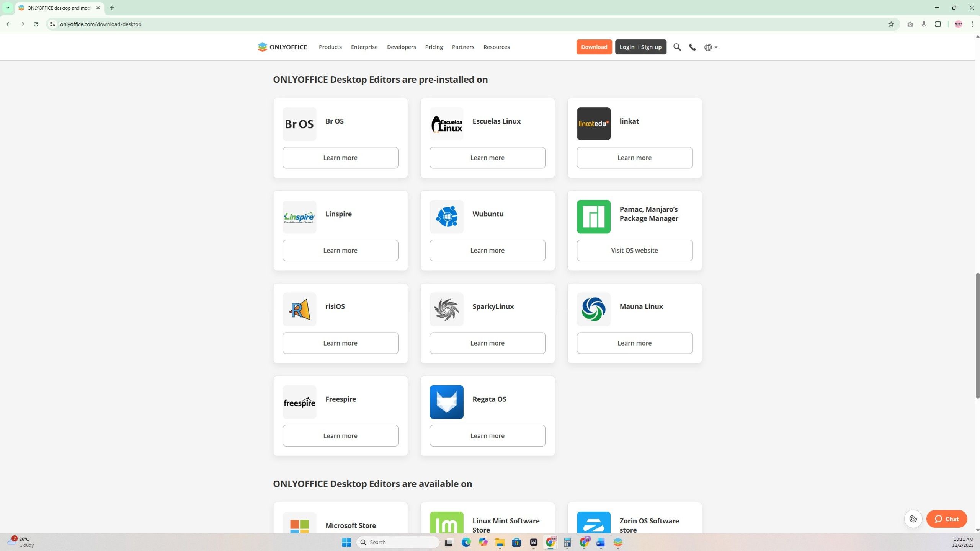Click the Regata OS fox logo
This screenshot has height=551, width=980.
pos(446,402)
